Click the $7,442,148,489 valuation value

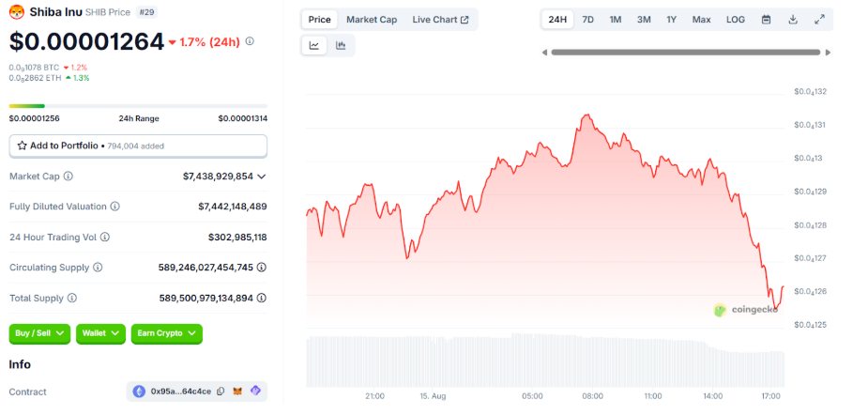[x=233, y=207]
